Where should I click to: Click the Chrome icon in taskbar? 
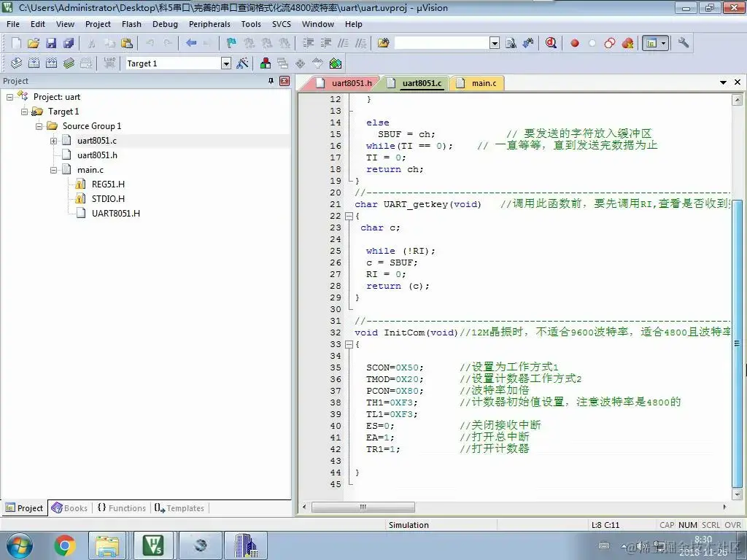tap(65, 545)
